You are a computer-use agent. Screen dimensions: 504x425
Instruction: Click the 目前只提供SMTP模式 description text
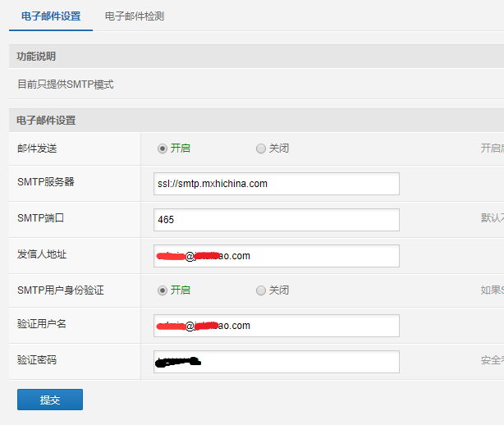(x=66, y=85)
